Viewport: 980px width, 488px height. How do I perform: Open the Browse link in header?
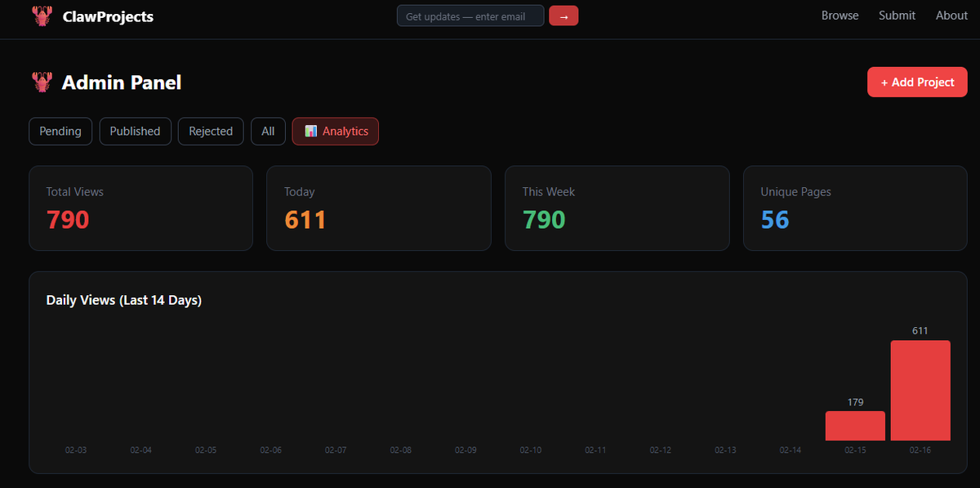point(840,16)
